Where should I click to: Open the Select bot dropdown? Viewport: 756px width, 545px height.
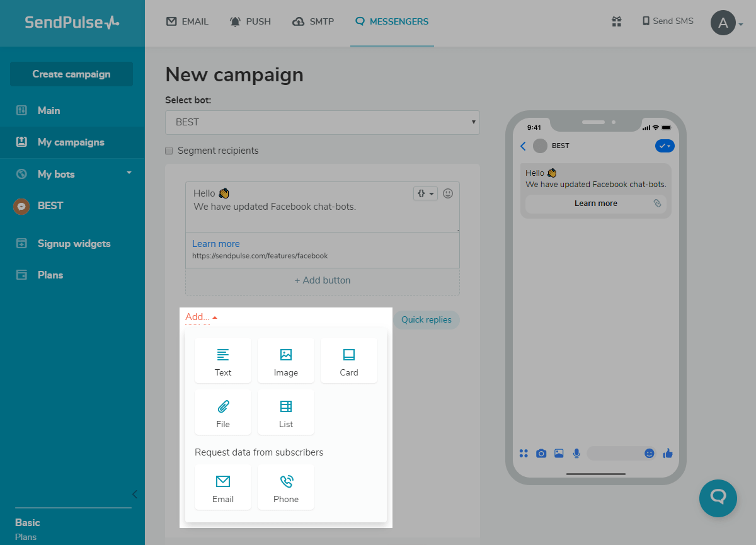coord(323,122)
